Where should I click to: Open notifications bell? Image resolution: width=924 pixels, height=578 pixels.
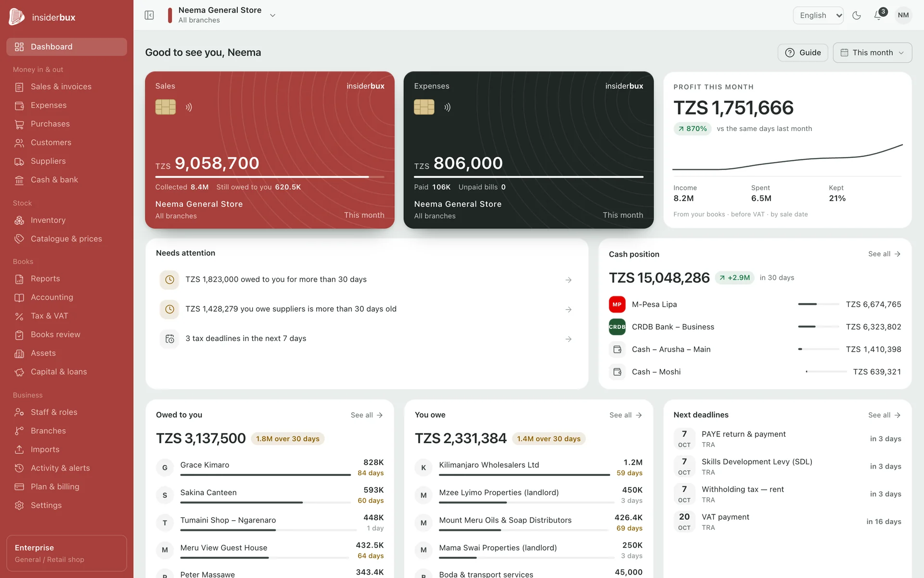click(878, 15)
